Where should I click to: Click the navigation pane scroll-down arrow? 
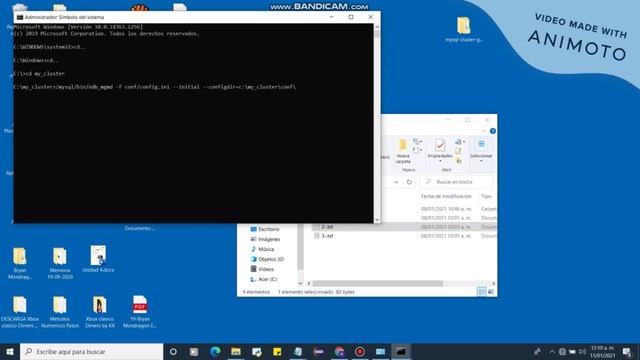pyautogui.click(x=300, y=283)
